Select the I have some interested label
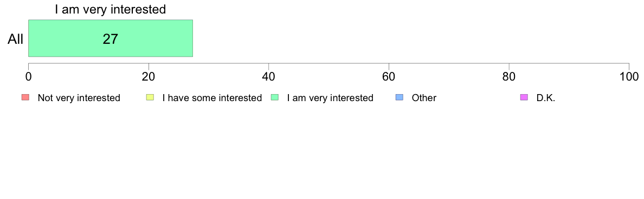 [212, 98]
